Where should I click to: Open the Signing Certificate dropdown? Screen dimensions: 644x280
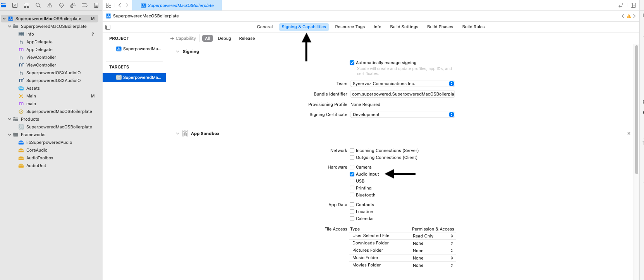(402, 114)
